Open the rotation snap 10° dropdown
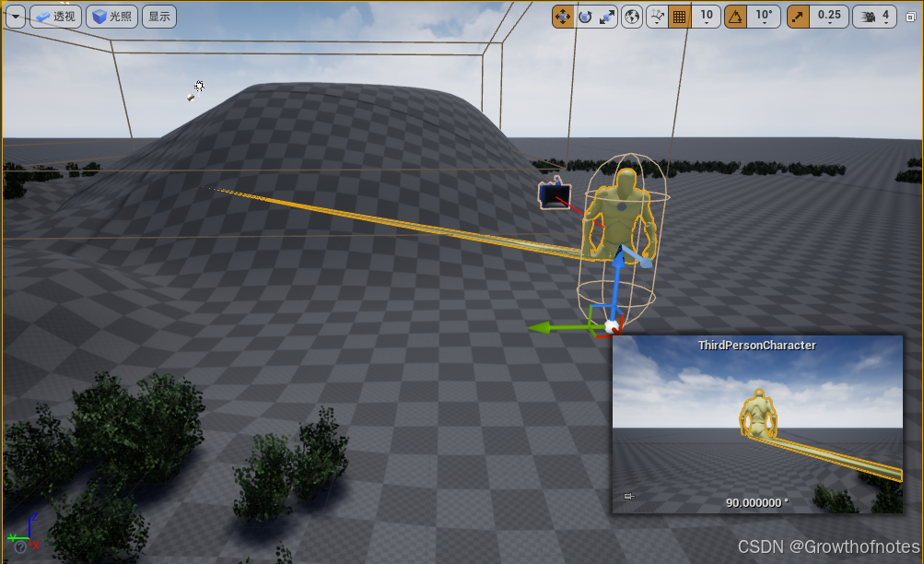The image size is (924, 564). (x=765, y=17)
